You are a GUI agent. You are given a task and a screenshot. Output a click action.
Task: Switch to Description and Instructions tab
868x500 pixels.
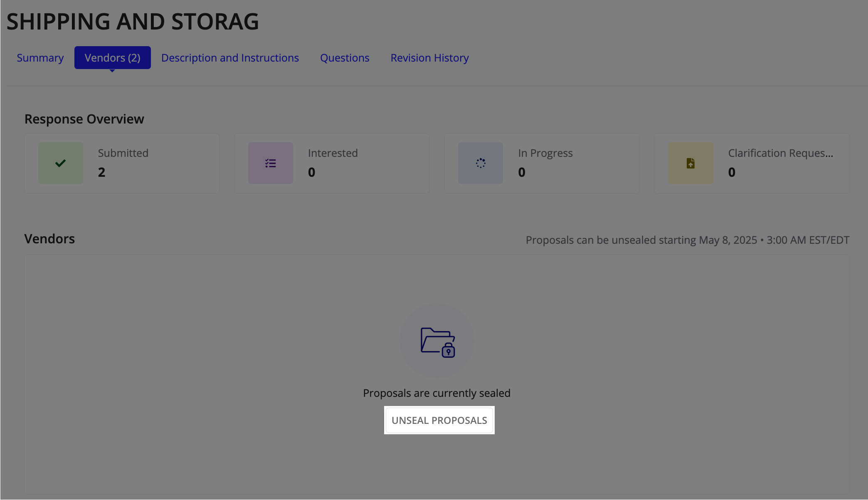(x=230, y=58)
